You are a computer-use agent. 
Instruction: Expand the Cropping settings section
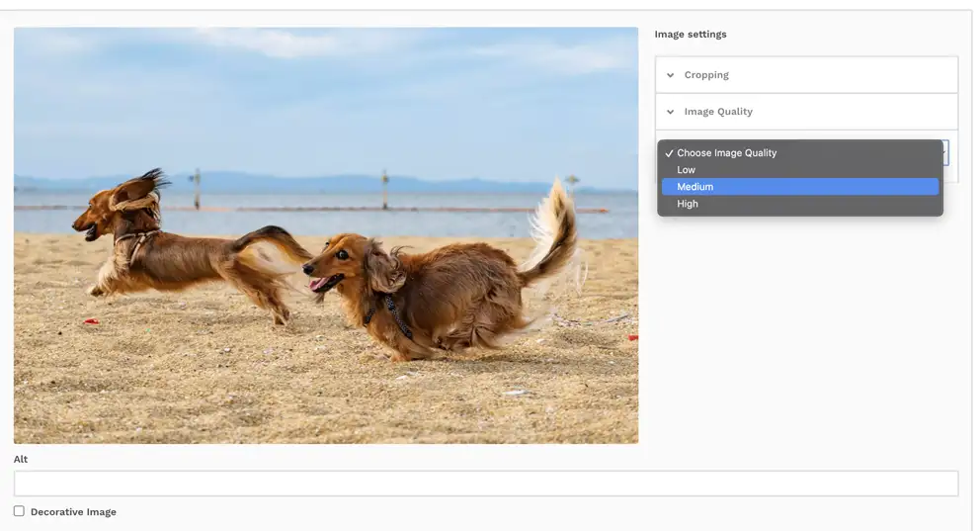tap(706, 75)
